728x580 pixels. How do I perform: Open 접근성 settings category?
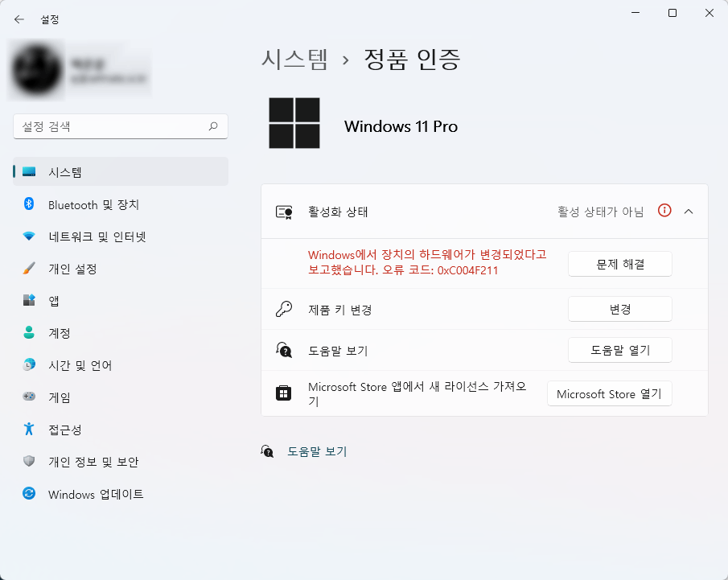(x=121, y=429)
